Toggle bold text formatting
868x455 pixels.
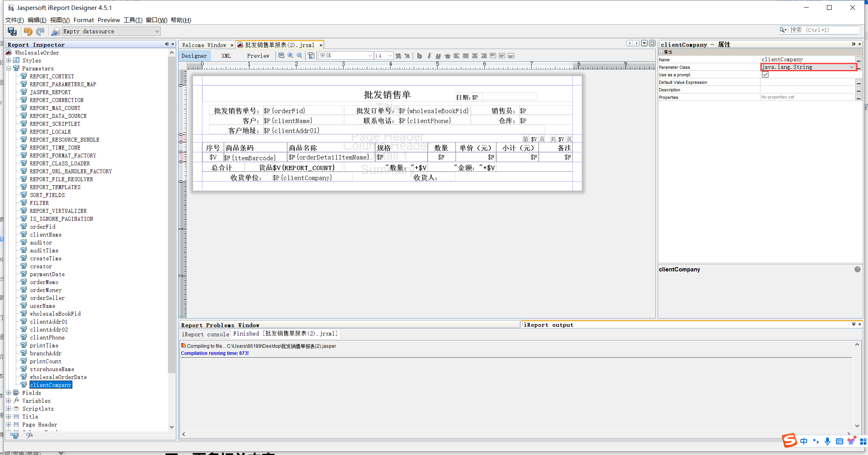419,56
